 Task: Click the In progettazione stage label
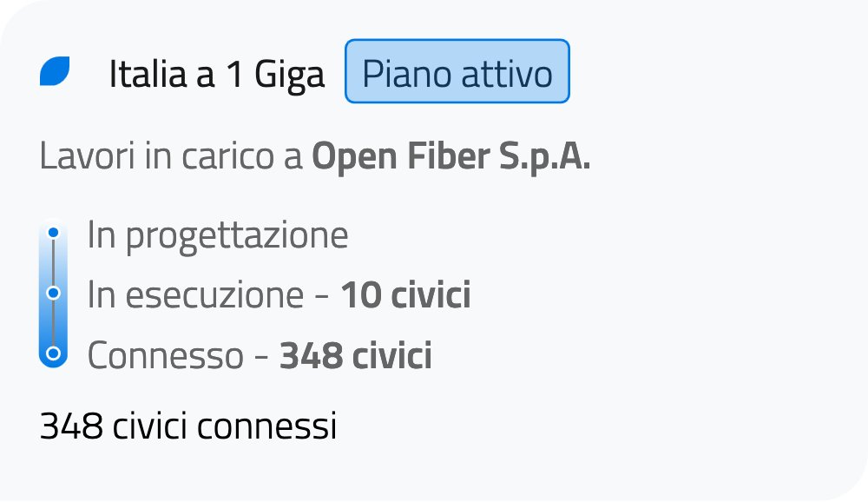(217, 235)
